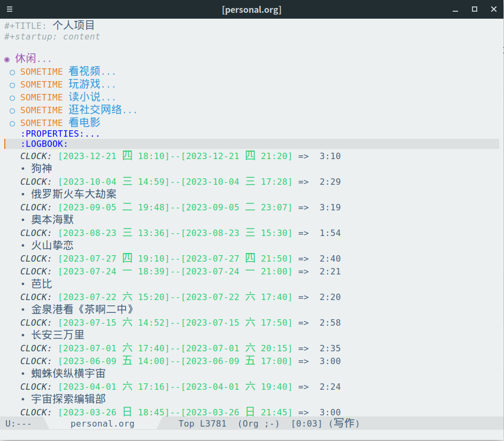Open clock start timestamp 2023-07-24 18:39
The height and width of the screenshot is (441, 504).
114,272
